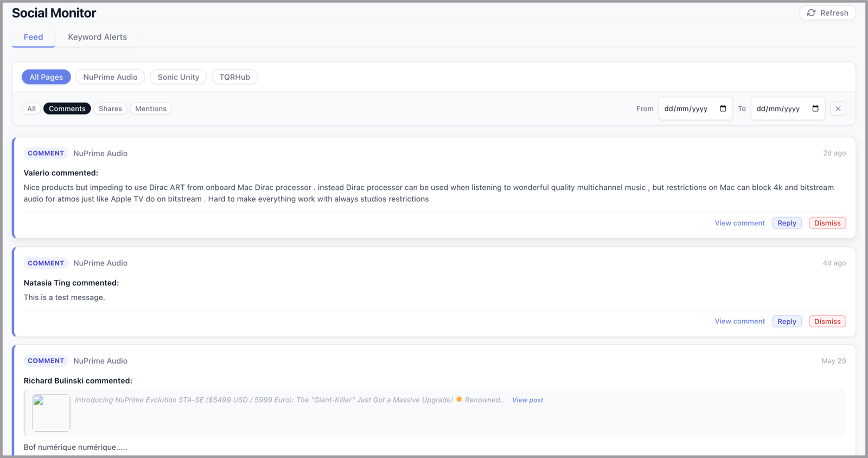Click the "Bof numérique numérique....." text

(75, 447)
